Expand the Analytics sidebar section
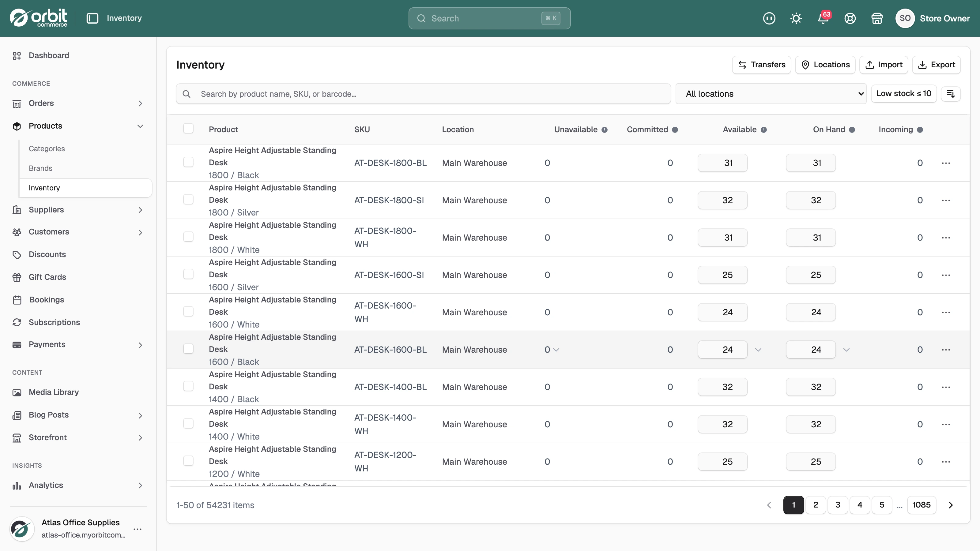 coord(140,485)
